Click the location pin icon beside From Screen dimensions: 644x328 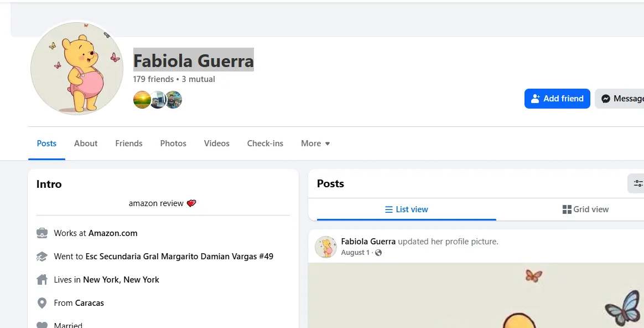click(42, 303)
